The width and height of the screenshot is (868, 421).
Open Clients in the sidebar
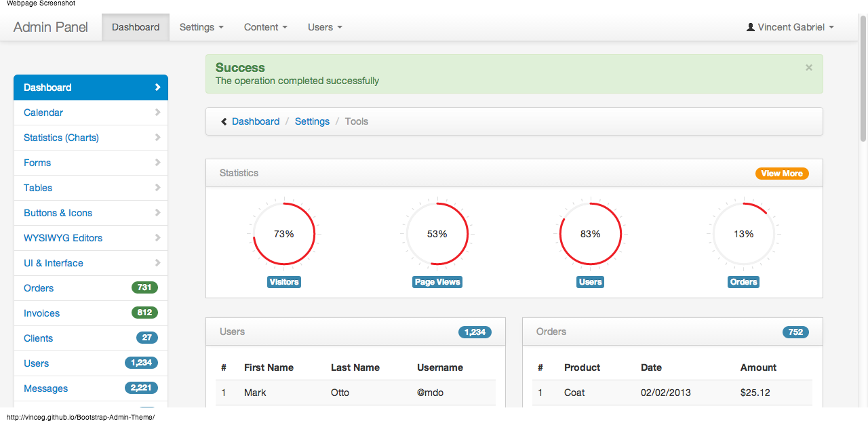(x=91, y=338)
